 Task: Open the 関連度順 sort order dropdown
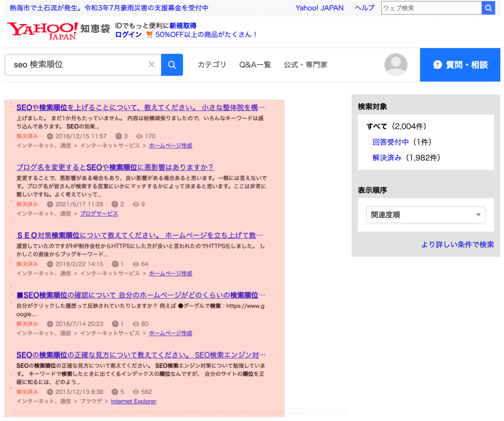click(x=425, y=215)
